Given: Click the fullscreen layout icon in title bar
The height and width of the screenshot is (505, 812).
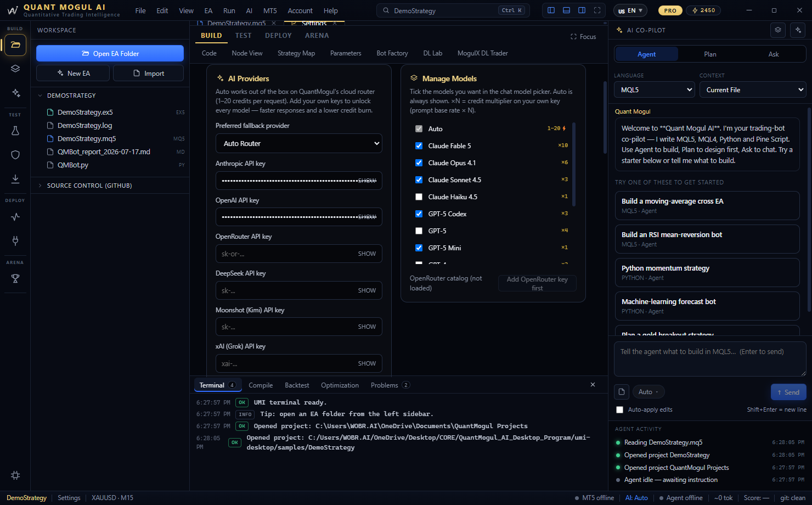Looking at the screenshot, I should [x=597, y=10].
